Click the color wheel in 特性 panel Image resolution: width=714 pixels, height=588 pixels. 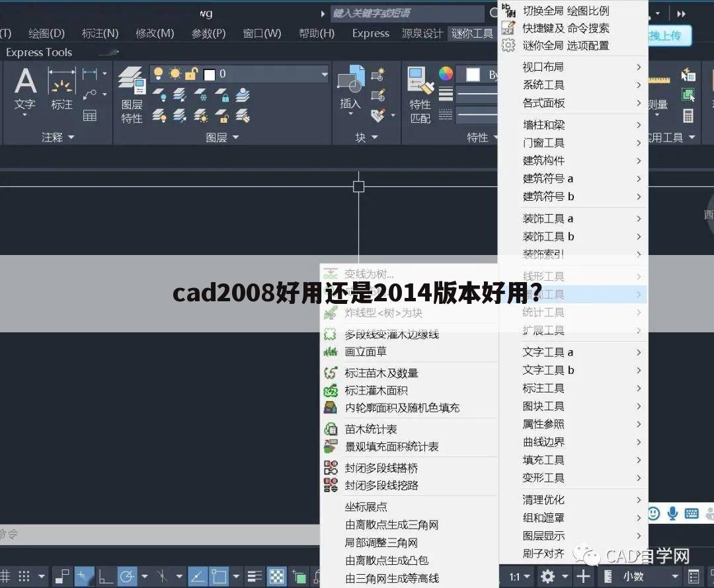point(446,73)
